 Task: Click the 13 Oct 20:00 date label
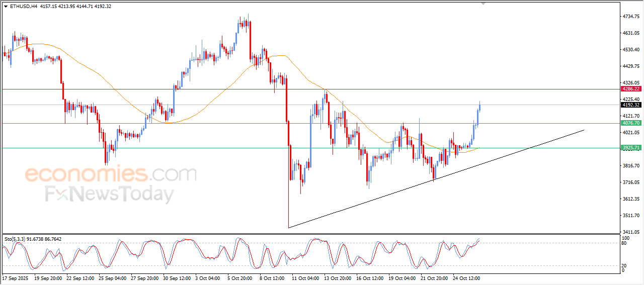(338, 277)
